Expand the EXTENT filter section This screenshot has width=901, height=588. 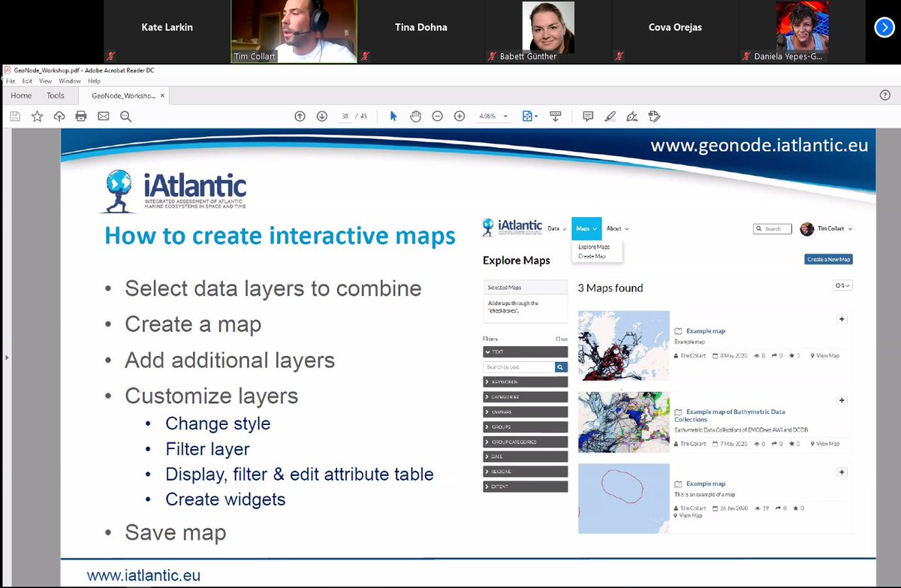point(526,487)
